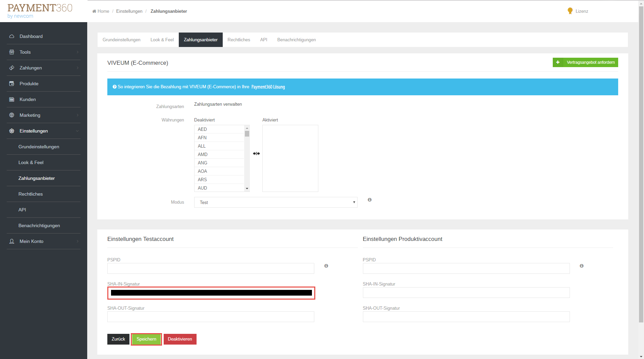This screenshot has width=644, height=359.
Task: Click the Dashboard icon in the sidebar
Action: click(12, 36)
